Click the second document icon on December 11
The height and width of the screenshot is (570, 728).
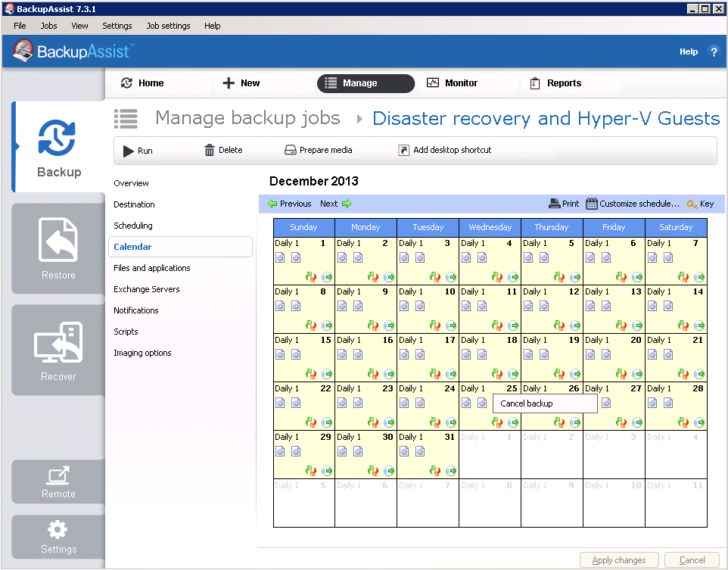[x=482, y=306]
